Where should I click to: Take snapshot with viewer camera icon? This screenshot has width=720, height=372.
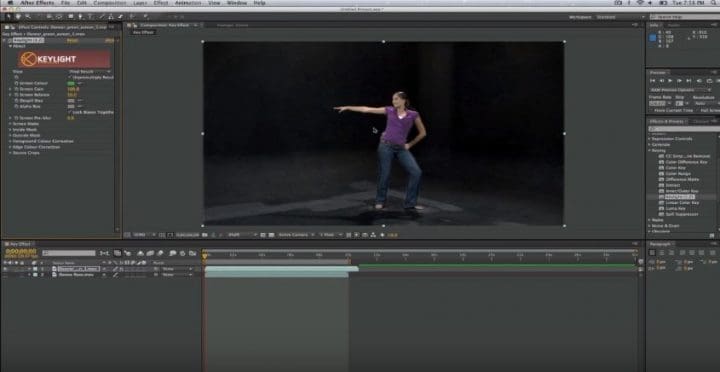pos(204,235)
